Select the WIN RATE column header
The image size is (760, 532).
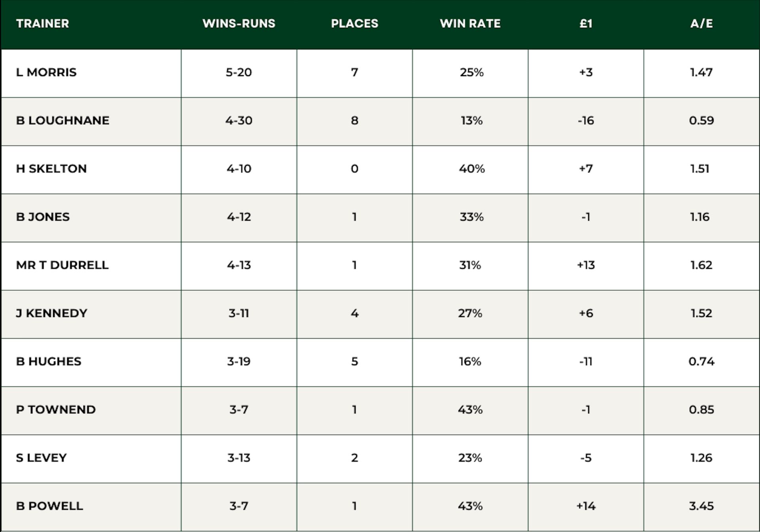point(470,23)
